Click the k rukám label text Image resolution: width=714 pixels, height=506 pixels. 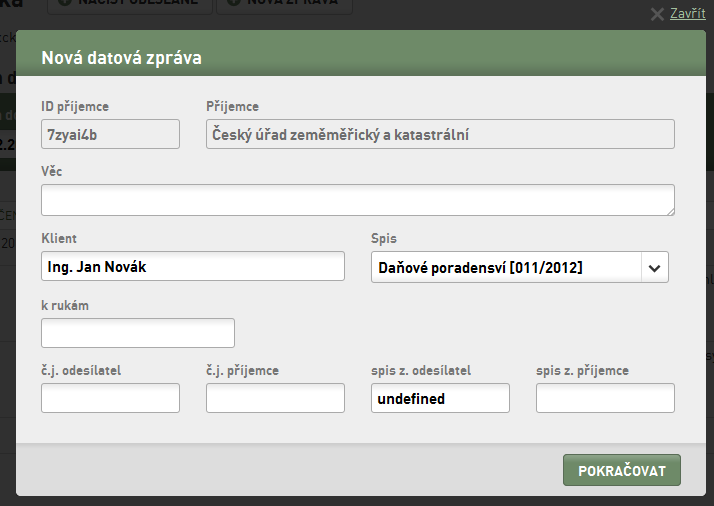65,305
